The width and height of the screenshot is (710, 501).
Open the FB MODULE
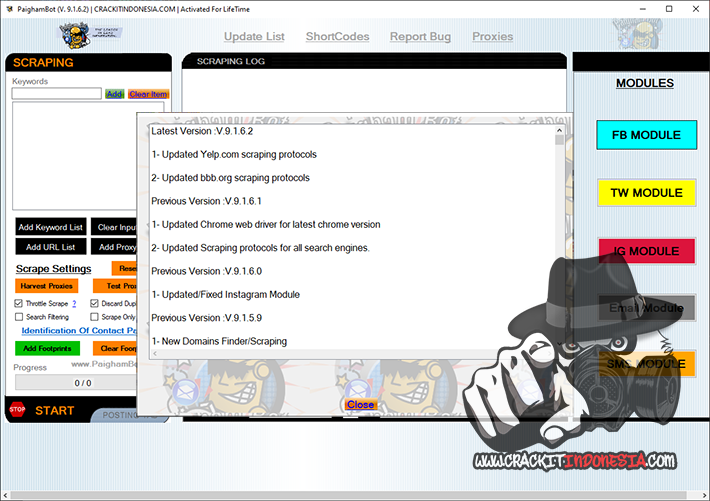(x=646, y=135)
